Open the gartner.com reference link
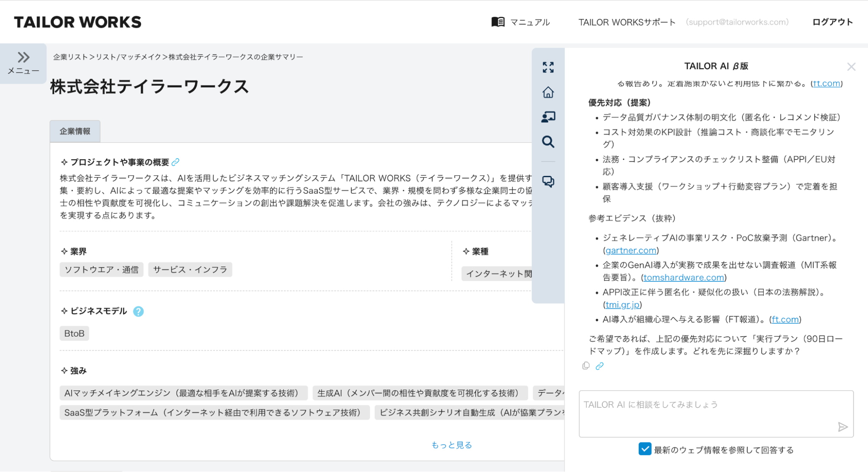This screenshot has height=472, width=868. [x=630, y=251]
